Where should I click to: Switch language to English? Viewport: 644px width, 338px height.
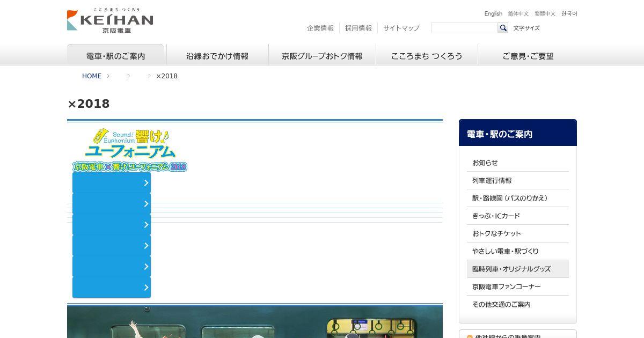click(493, 13)
